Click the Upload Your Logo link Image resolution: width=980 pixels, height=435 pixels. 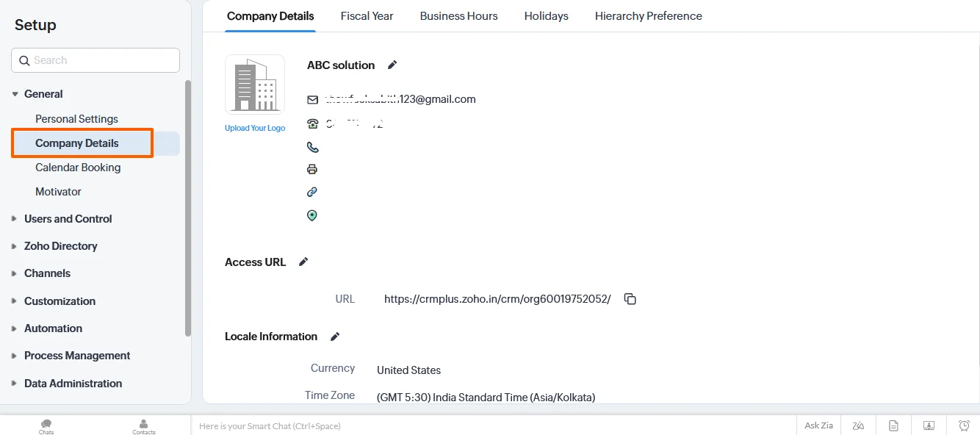pos(255,127)
